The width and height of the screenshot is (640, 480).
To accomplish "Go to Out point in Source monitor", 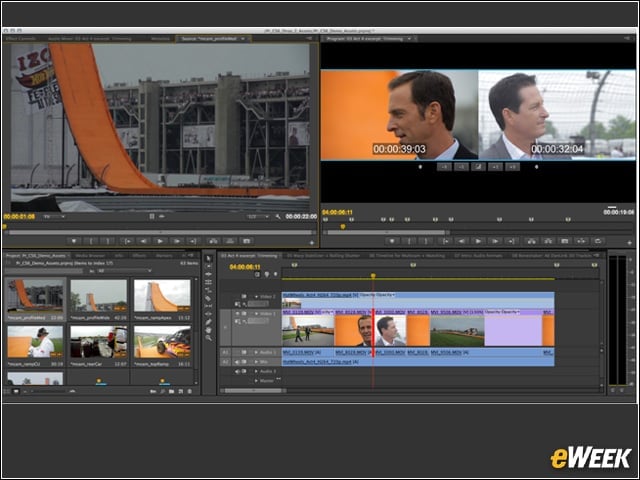I will coord(193,241).
